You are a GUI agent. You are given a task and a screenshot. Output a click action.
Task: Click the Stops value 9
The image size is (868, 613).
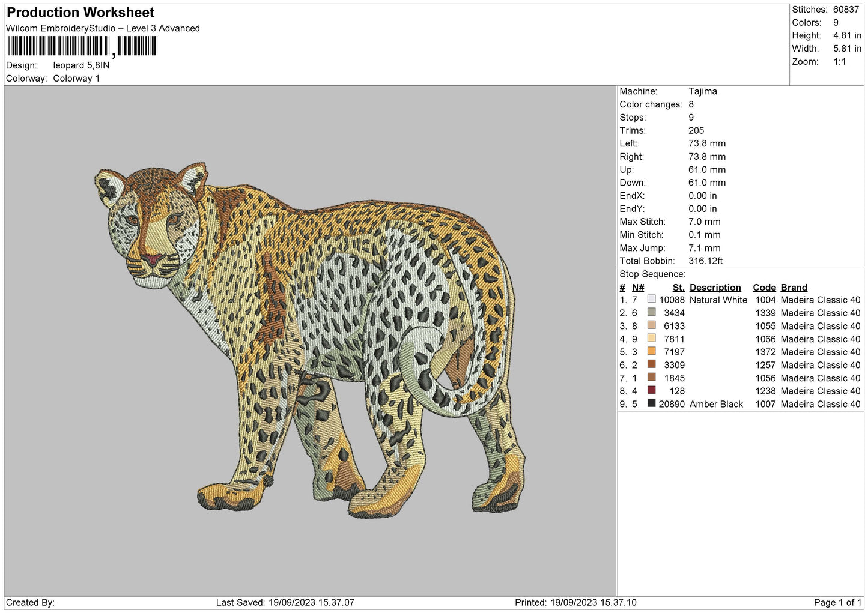(691, 118)
